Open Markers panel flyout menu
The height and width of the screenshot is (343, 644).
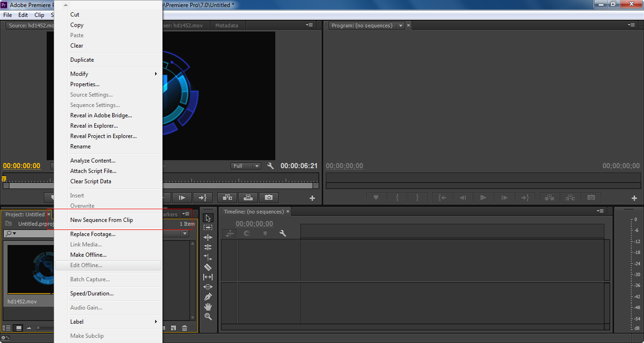click(x=186, y=214)
